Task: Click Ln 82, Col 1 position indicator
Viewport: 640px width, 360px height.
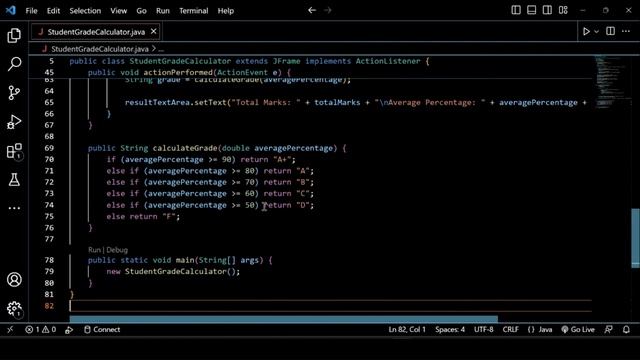Action: coord(407,329)
